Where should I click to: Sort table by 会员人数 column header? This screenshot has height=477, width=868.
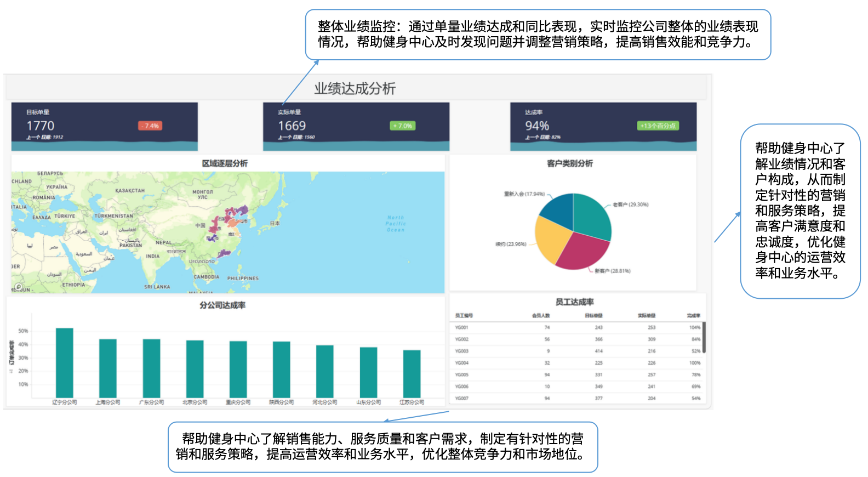pos(540,316)
